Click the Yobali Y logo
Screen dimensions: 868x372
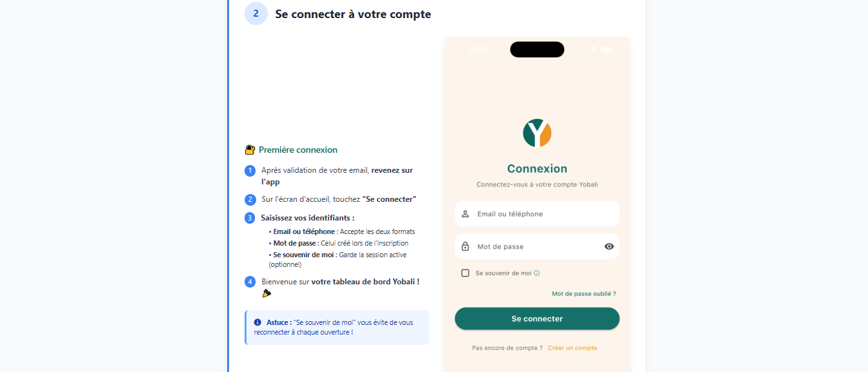[537, 133]
